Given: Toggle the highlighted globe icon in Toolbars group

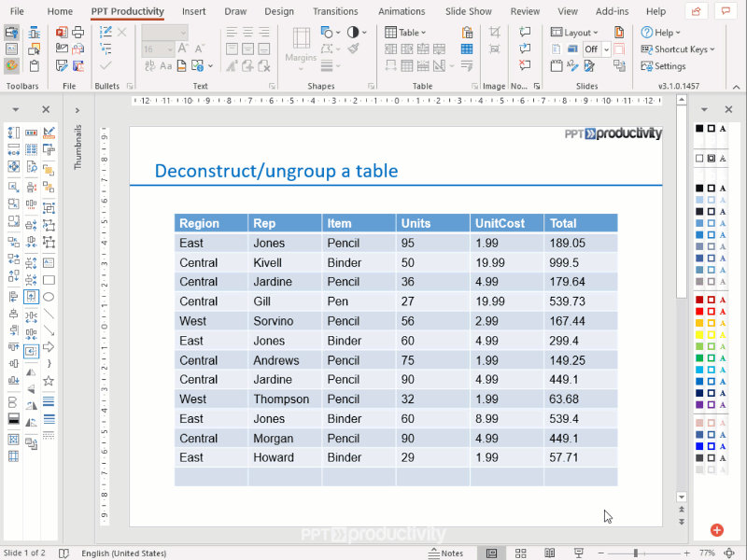Looking at the screenshot, I should coord(11,65).
